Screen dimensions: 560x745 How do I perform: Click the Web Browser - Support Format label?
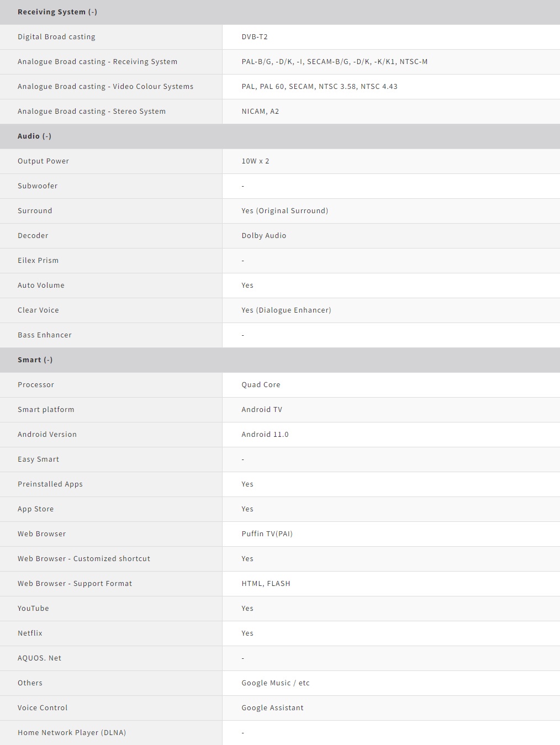tap(75, 583)
